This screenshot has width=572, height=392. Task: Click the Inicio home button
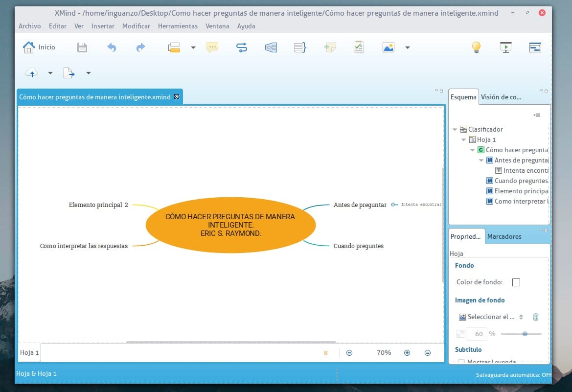(x=39, y=47)
